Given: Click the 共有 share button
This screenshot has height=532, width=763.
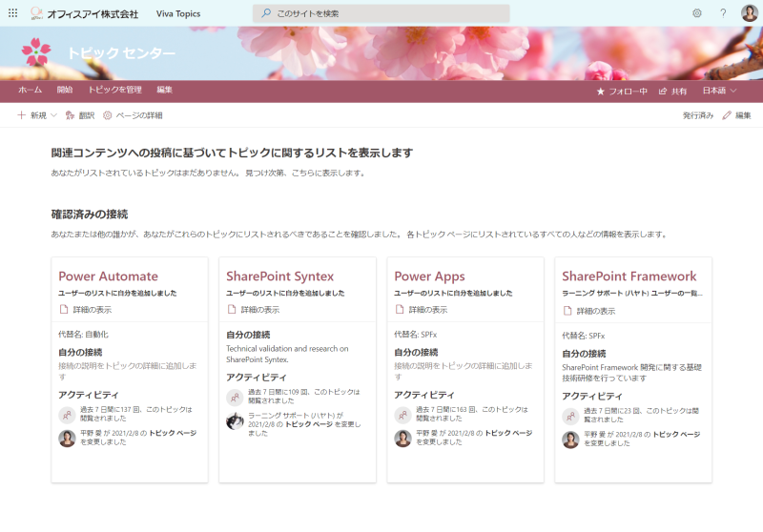Looking at the screenshot, I should (x=672, y=91).
